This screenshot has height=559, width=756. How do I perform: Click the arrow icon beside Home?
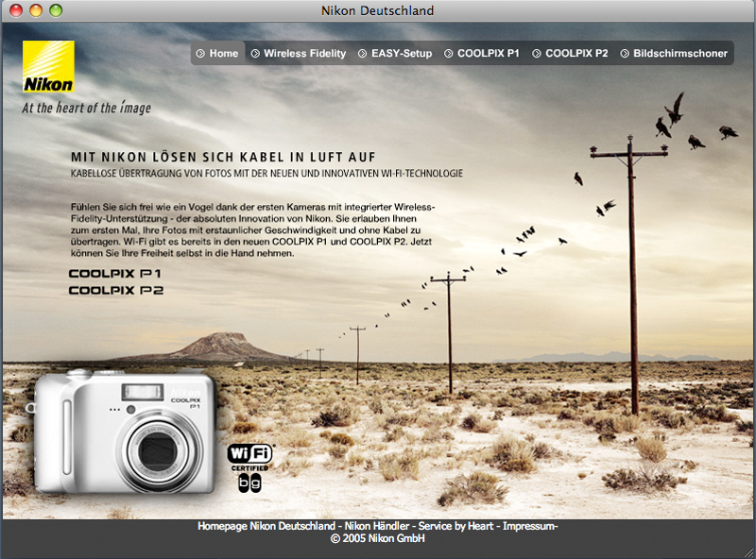(200, 54)
